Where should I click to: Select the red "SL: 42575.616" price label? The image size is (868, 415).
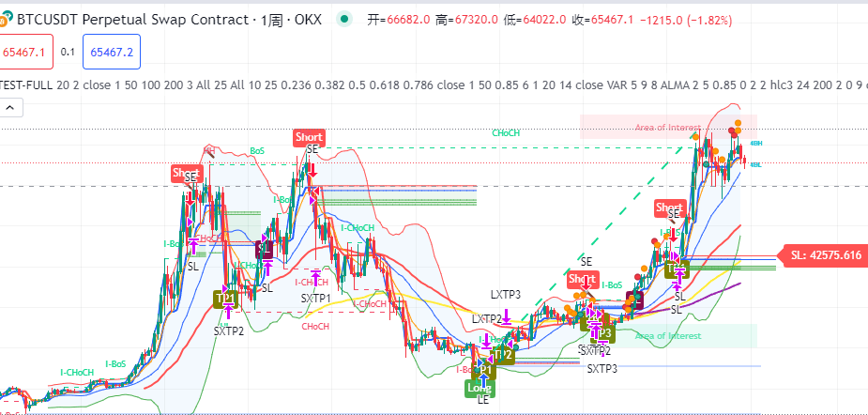tap(821, 255)
